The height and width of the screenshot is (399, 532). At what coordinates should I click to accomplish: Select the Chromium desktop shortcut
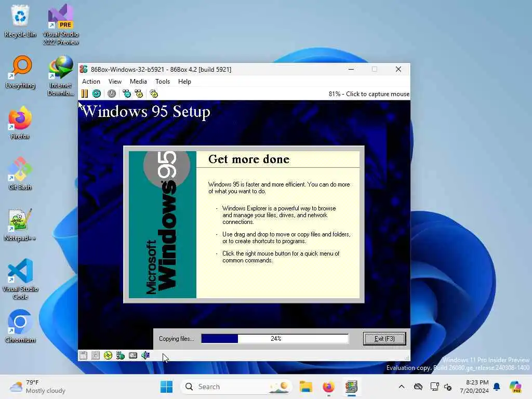pyautogui.click(x=20, y=326)
